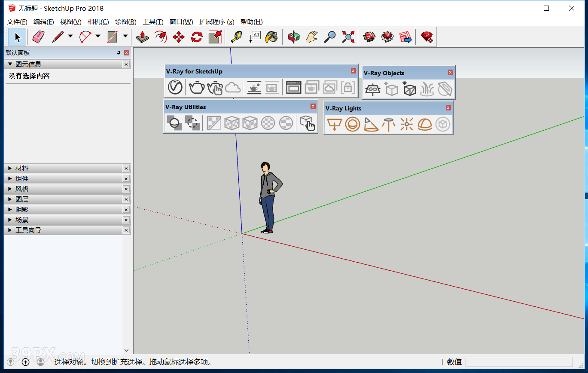The image size is (588, 373).
Task: Click the V-Ray Utilities cube-with-hand icon
Action: tap(307, 123)
